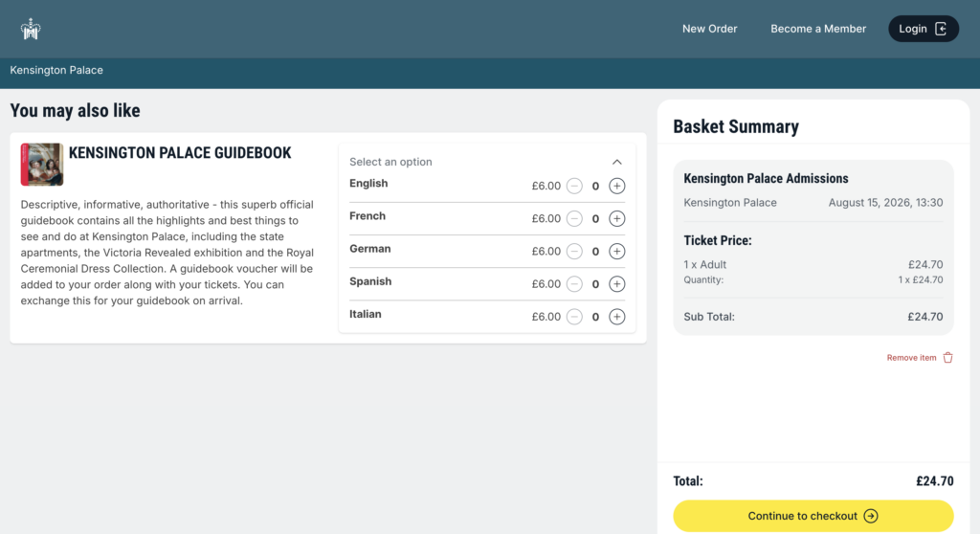Screen dimensions: 980x534
Task: Click the English £6.00 price
Action: tap(546, 186)
